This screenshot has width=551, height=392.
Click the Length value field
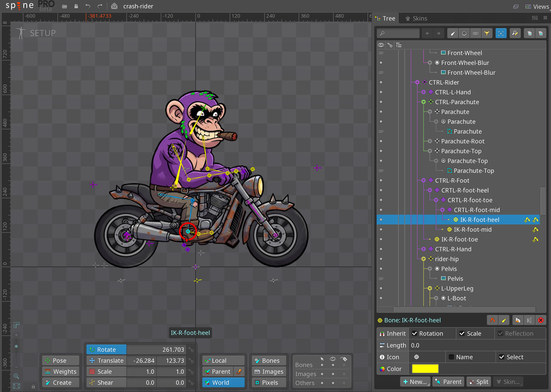(477, 345)
